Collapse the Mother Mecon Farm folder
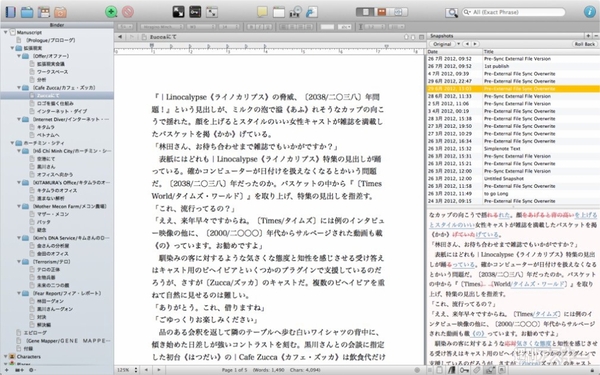The width and height of the screenshot is (600, 375). coord(18,206)
